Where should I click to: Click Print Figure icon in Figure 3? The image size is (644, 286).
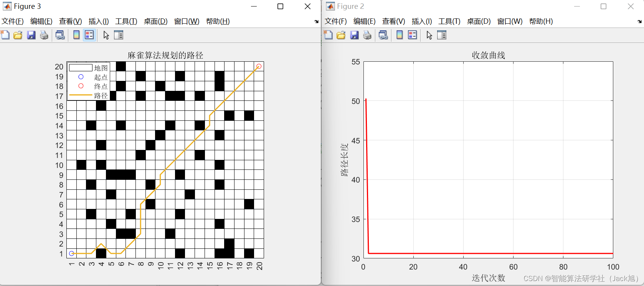click(44, 35)
